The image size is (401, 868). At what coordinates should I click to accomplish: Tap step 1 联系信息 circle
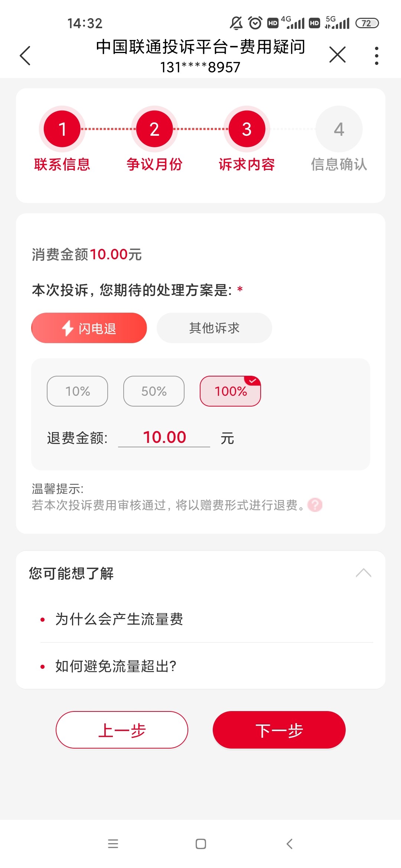click(x=62, y=129)
